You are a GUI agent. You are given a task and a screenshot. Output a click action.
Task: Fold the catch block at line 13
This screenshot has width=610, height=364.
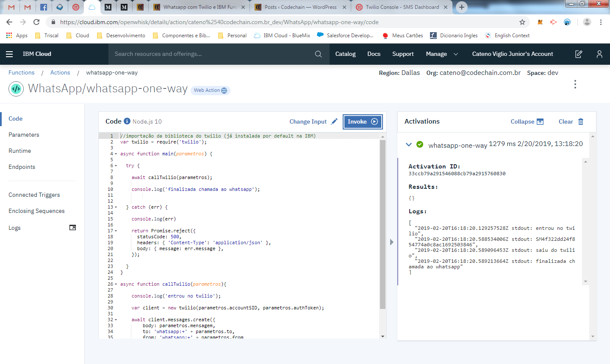pos(116,207)
